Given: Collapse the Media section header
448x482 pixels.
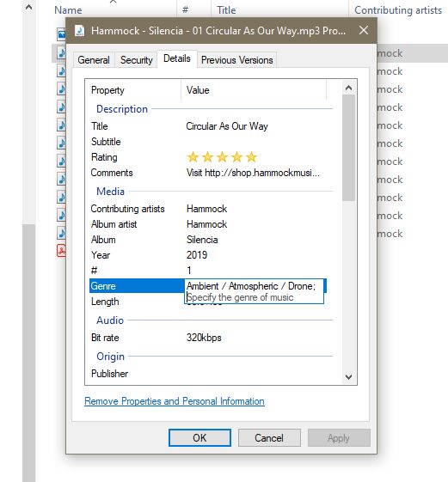Looking at the screenshot, I should (110, 192).
